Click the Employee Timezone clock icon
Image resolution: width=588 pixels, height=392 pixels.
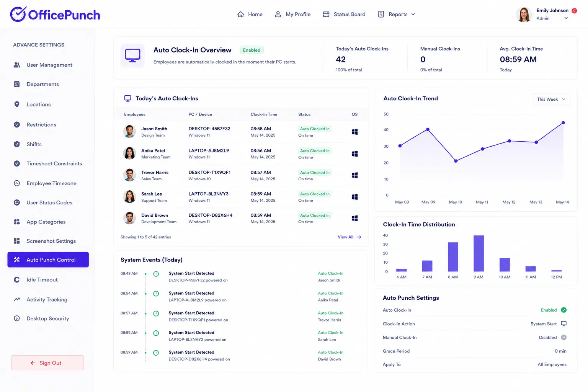point(17,183)
